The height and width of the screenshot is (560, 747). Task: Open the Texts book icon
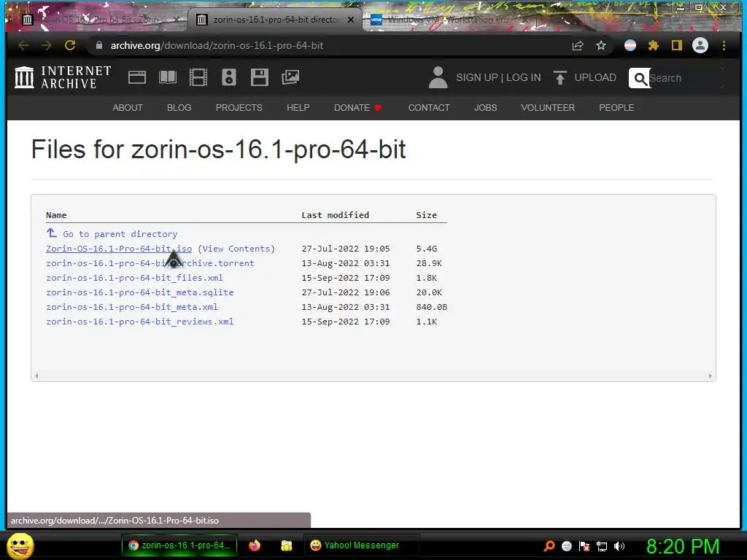167,77
